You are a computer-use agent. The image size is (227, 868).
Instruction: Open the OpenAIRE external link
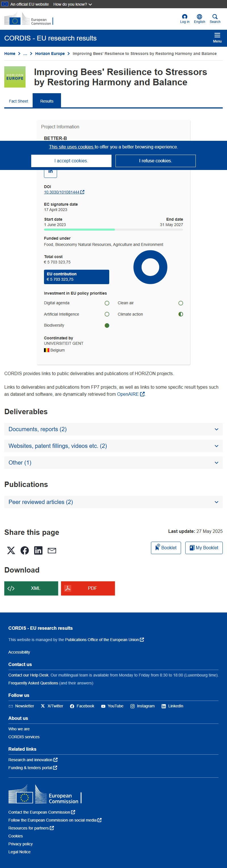[x=131, y=394]
